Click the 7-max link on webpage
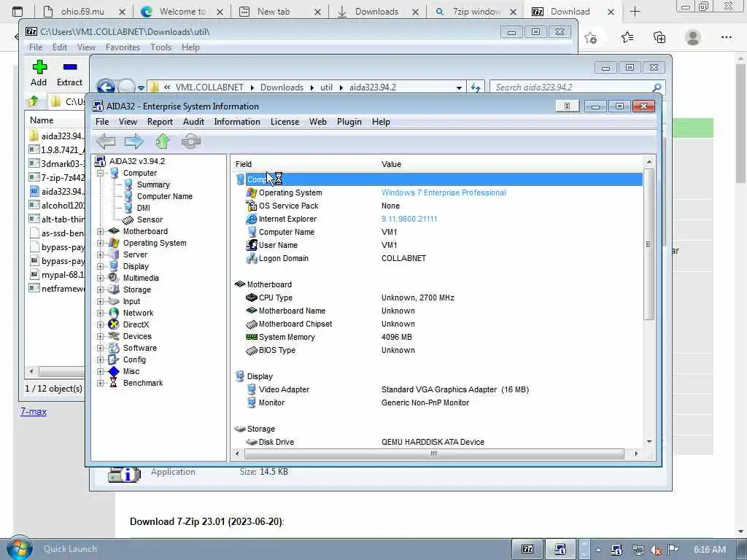The height and width of the screenshot is (560, 747). (34, 411)
